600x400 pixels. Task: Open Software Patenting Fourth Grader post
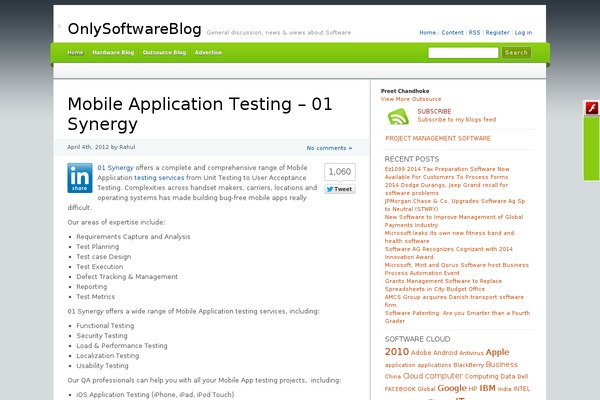pyautogui.click(x=457, y=317)
